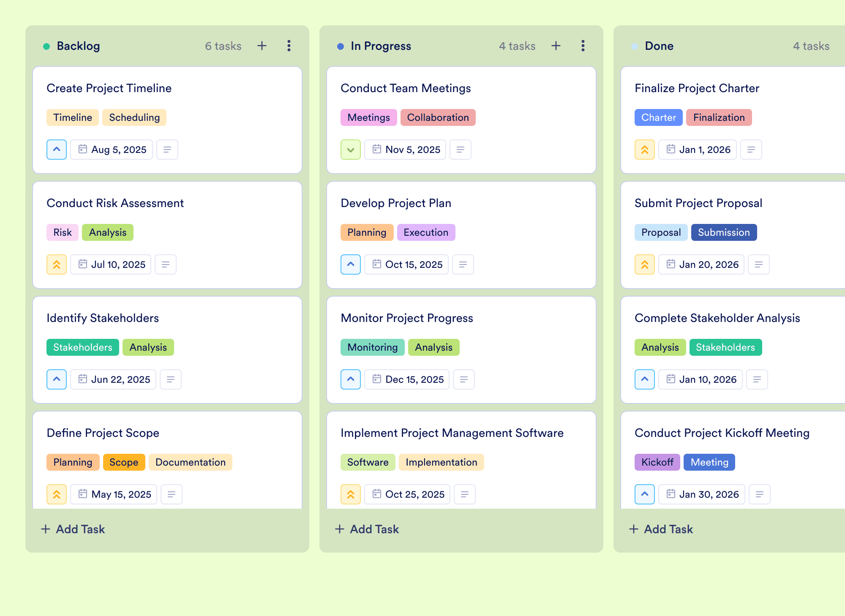Toggle urgent priority on Submit Project Proposal

tap(645, 264)
